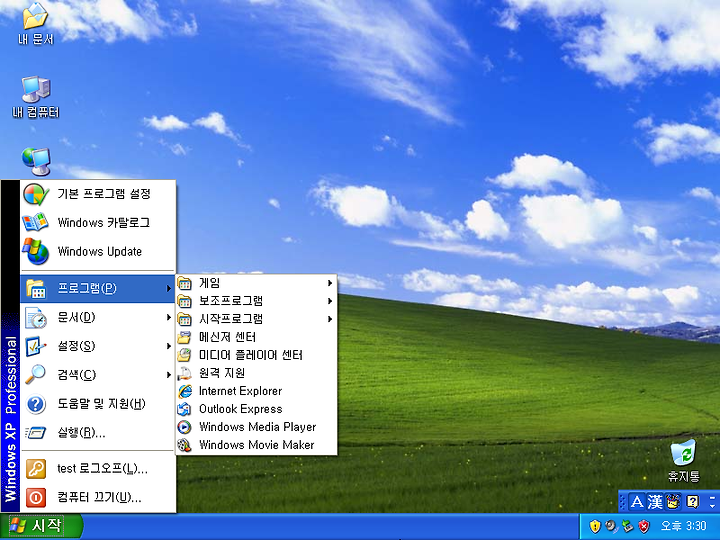Screen dimensions: 720x540
Task: Click the 원격 지원 icon in submenu
Action: [x=185, y=373]
